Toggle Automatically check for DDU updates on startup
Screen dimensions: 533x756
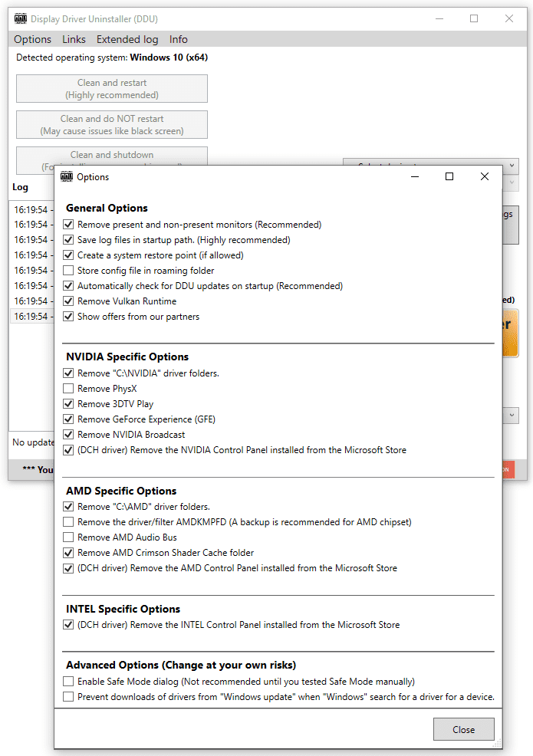tap(68, 286)
